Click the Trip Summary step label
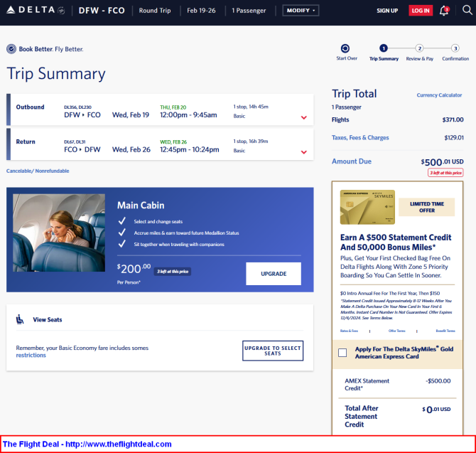This screenshot has width=476, height=453. (384, 58)
